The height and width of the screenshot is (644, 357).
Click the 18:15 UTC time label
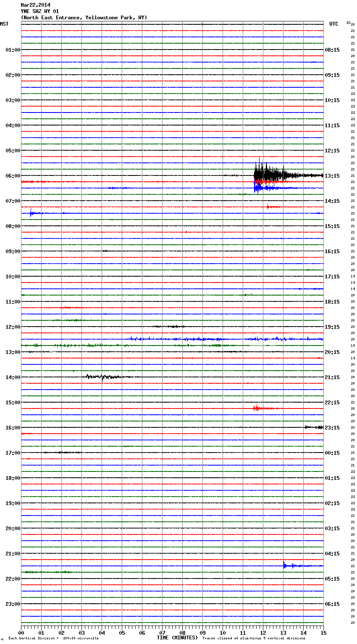332,302
